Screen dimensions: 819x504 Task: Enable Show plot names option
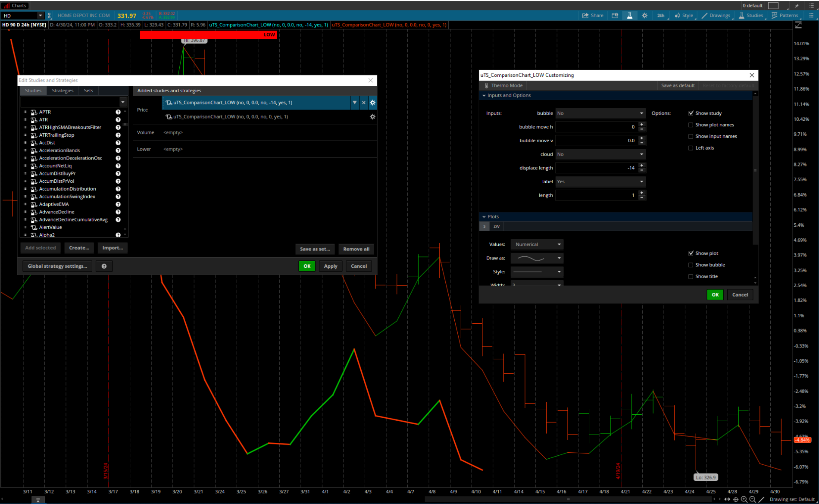[x=691, y=125]
